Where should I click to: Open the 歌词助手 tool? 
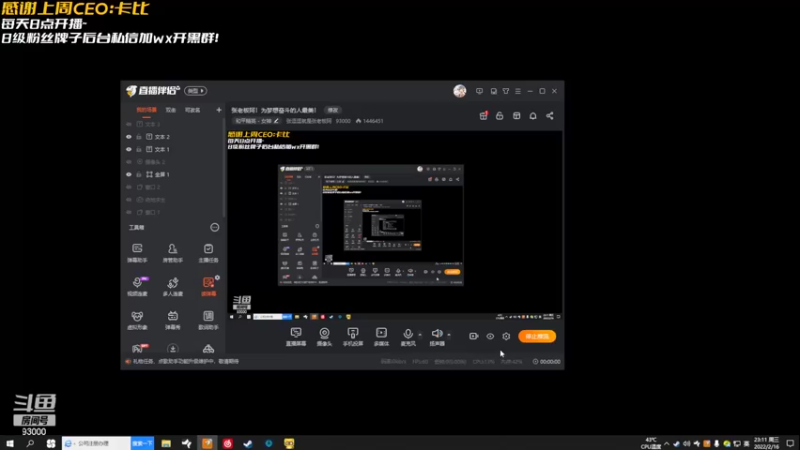208,320
